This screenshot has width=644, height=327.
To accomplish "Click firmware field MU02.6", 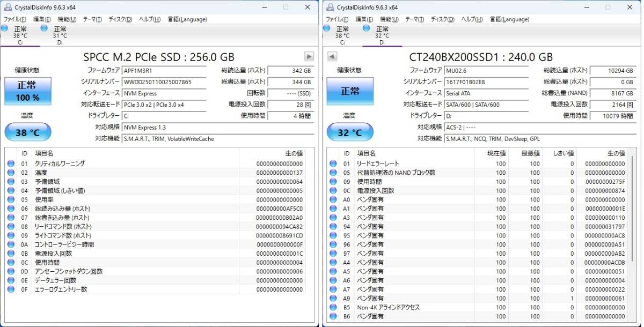I will tap(486, 70).
